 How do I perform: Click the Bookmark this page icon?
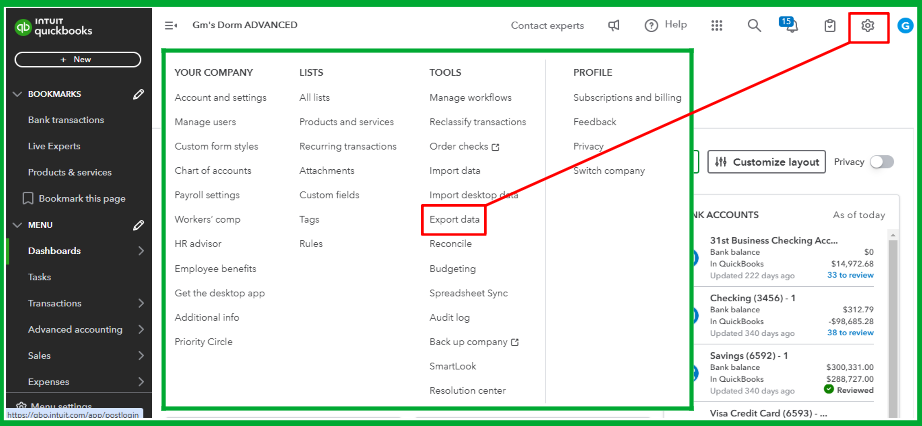[x=27, y=198]
